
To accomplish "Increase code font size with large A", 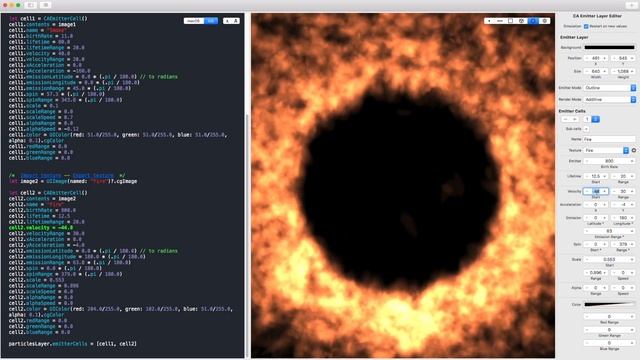I will pos(236,21).
